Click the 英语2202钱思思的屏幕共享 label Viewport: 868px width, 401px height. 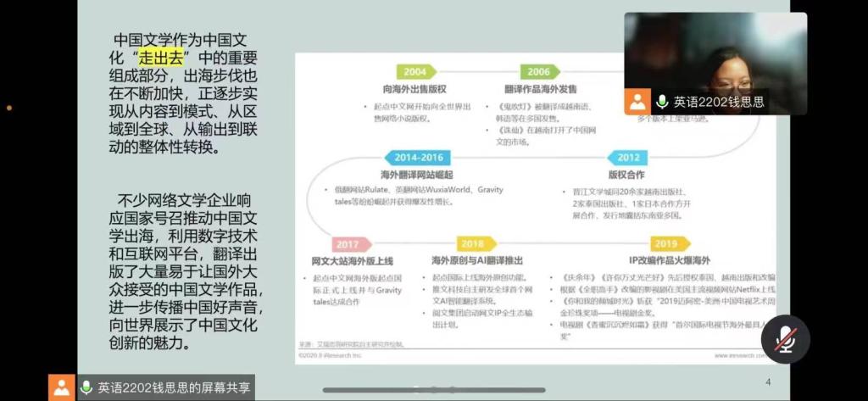pos(174,387)
